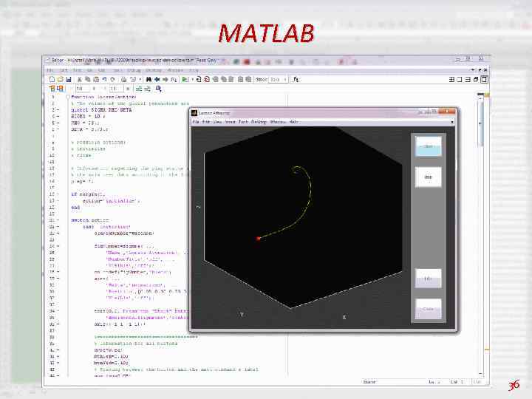
Task: Collapse function code fold marker on line 1
Action: pyautogui.click(x=67, y=97)
